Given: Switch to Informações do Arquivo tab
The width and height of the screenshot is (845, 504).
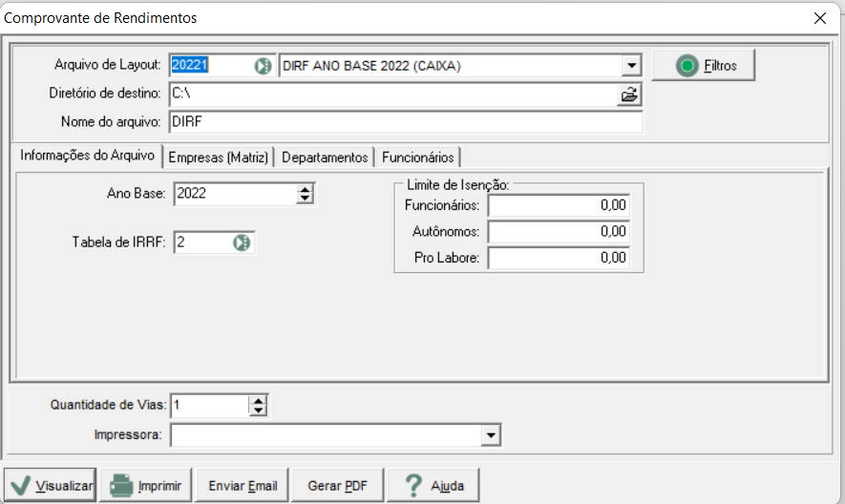Looking at the screenshot, I should pos(87,156).
